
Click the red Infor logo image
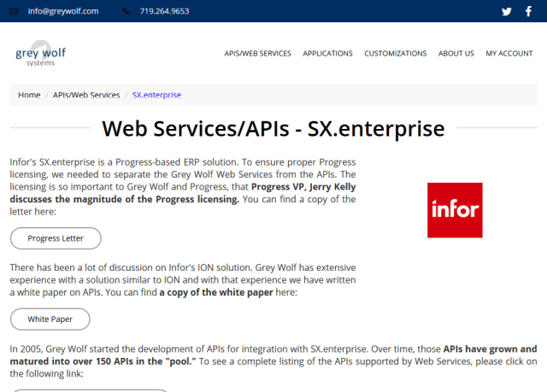pyautogui.click(x=455, y=210)
